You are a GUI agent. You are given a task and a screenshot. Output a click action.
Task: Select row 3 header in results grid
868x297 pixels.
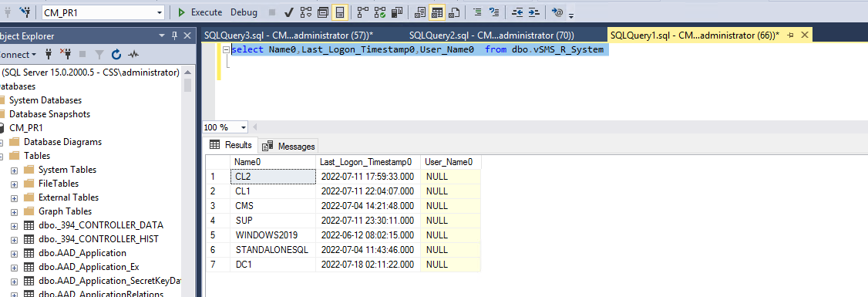click(x=217, y=205)
